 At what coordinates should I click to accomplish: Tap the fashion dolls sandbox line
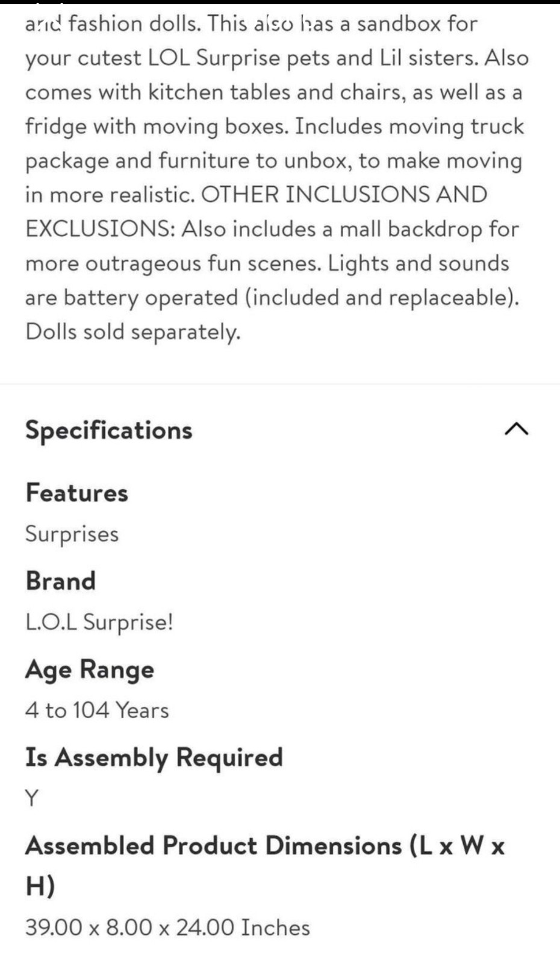coord(251,24)
